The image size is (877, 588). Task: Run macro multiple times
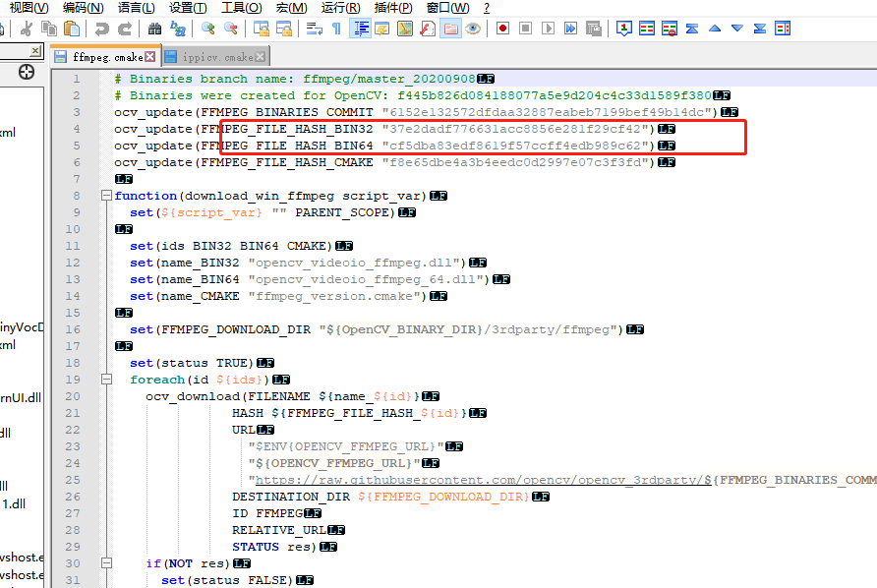570,29
